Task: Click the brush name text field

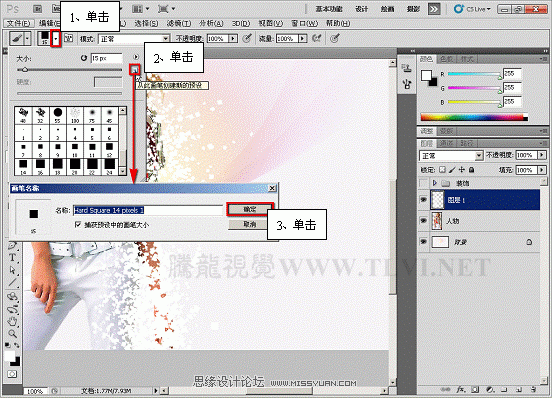Action: tap(148, 210)
